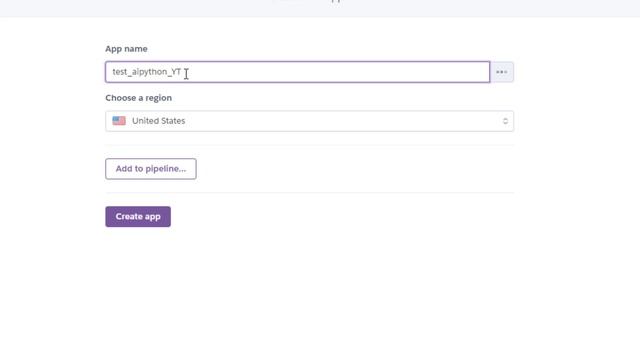This screenshot has height=360, width=640.
Task: Click the United States flag icon
Action: (119, 121)
